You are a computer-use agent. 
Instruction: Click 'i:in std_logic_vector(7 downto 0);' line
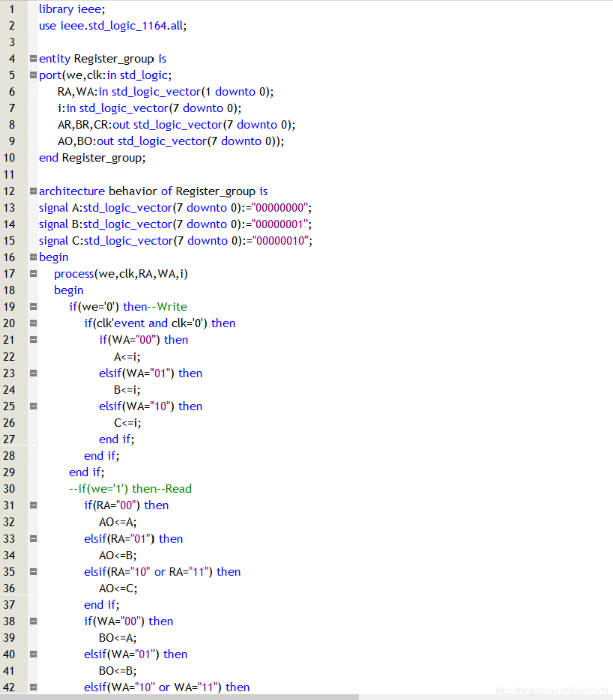coord(149,108)
